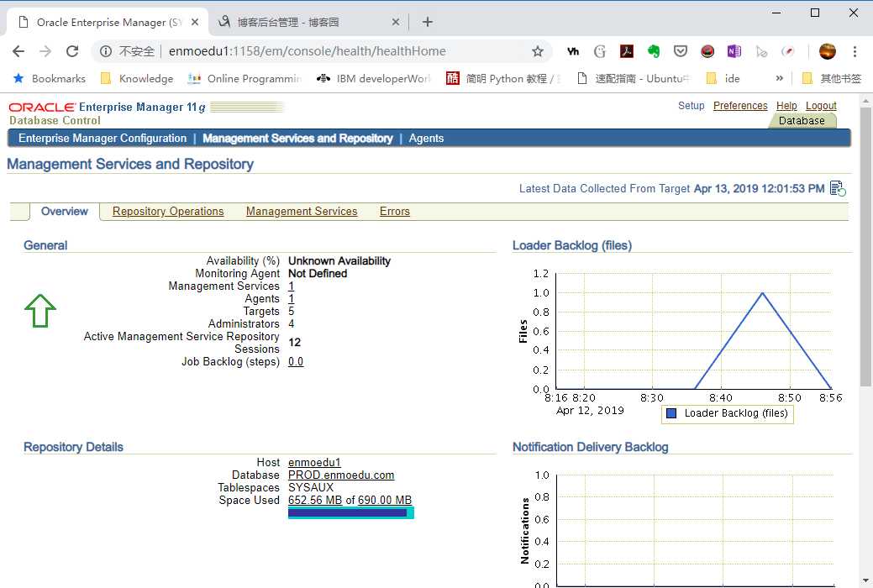This screenshot has height=588, width=873.
Task: Open a new browser tab
Action: [x=427, y=22]
